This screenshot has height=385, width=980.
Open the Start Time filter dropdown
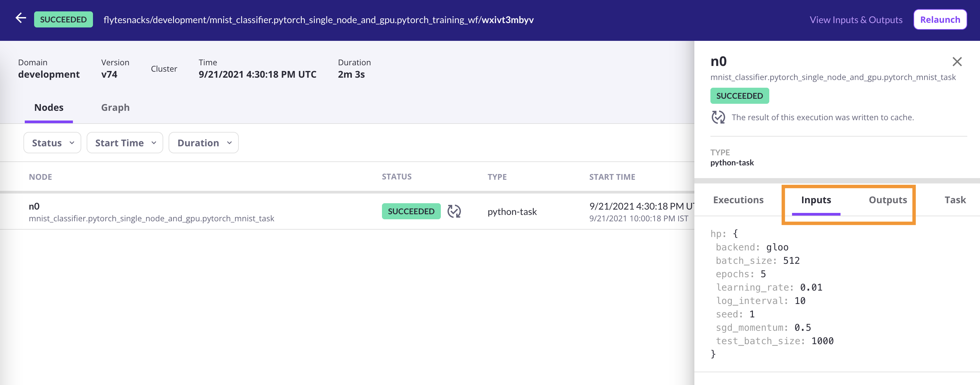125,143
